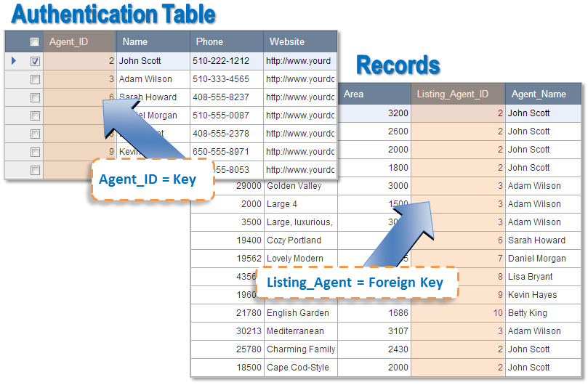The height and width of the screenshot is (385, 588).
Task: Select the Area cell 3200 in Records
Action: [x=374, y=113]
